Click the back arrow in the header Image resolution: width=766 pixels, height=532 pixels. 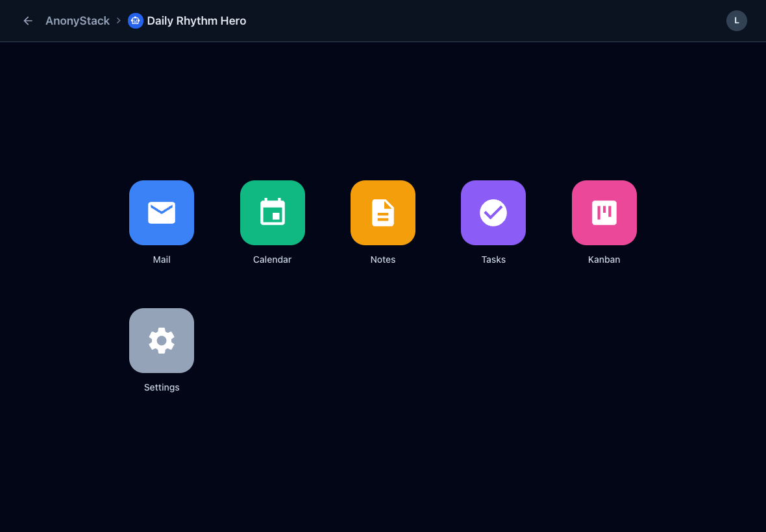(27, 21)
